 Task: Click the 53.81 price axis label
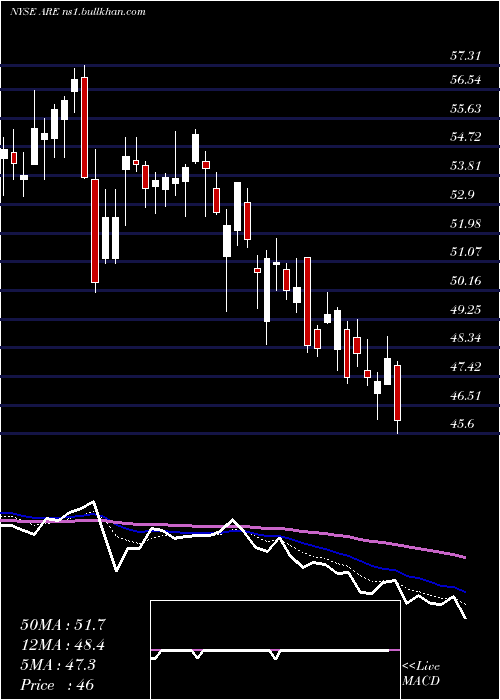(x=466, y=166)
